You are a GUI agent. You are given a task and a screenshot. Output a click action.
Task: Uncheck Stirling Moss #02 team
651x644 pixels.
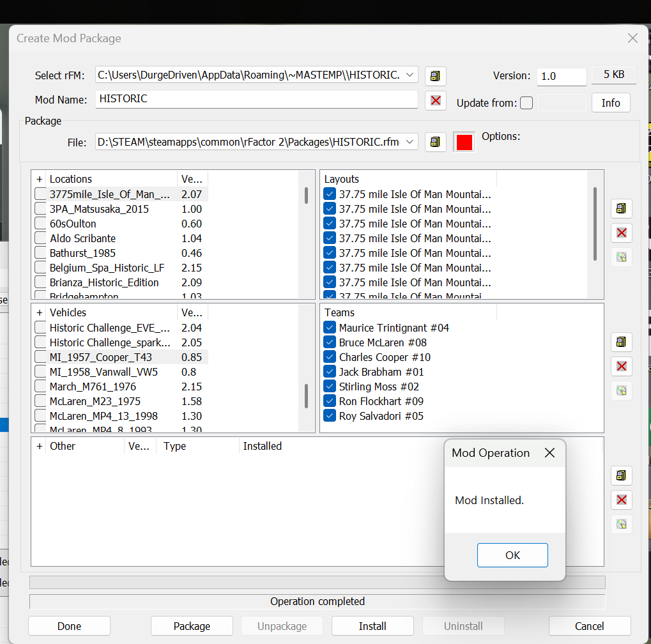(330, 387)
